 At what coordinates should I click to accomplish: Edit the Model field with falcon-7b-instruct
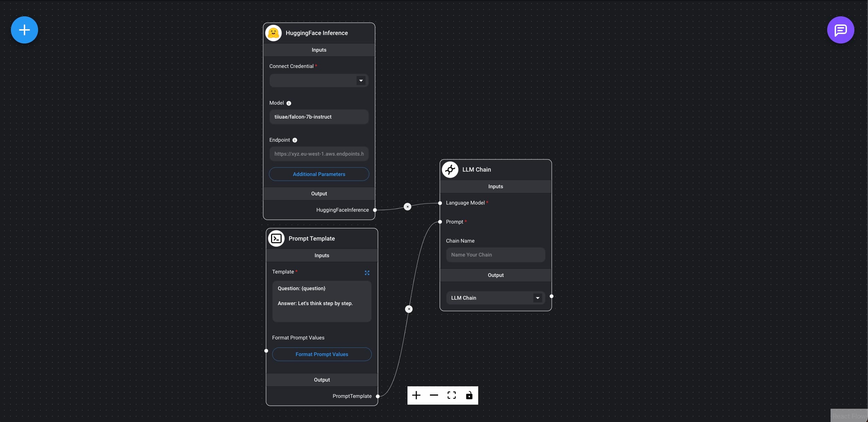coord(319,117)
